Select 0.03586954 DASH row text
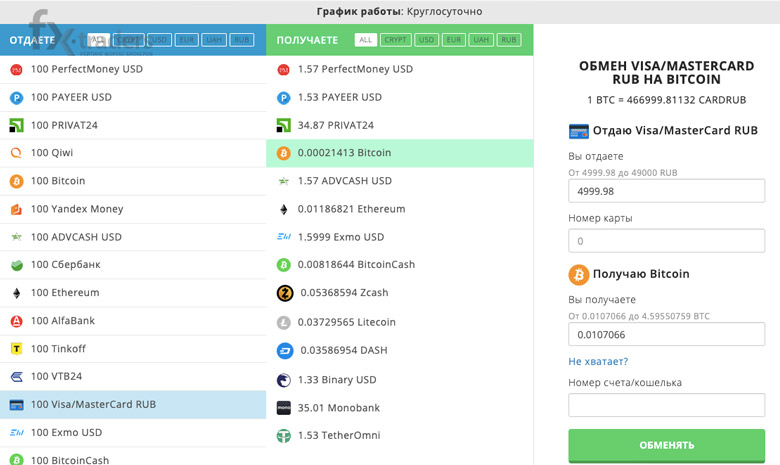Viewport: 780px width, 465px height. click(x=344, y=350)
